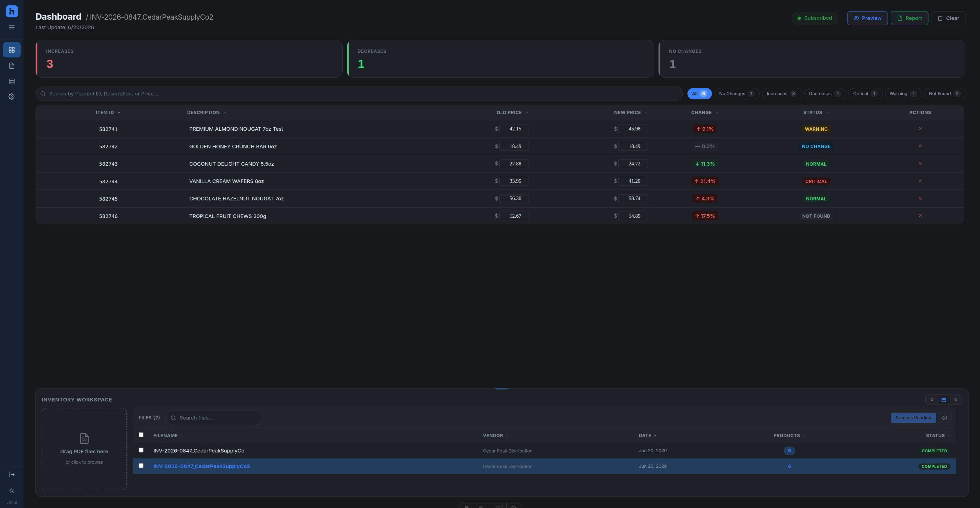
Task: Select the All filter tab
Action: [x=699, y=94]
